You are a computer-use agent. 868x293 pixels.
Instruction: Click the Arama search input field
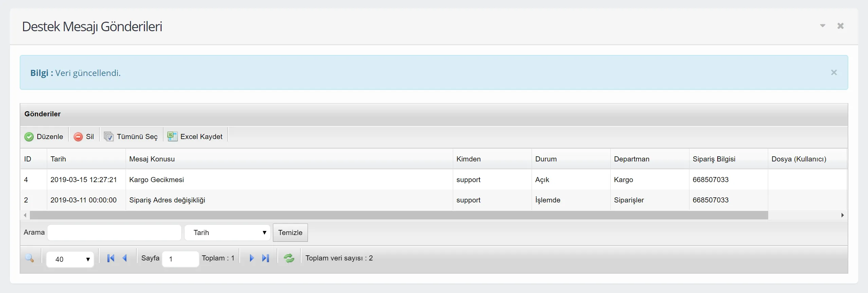point(114,233)
